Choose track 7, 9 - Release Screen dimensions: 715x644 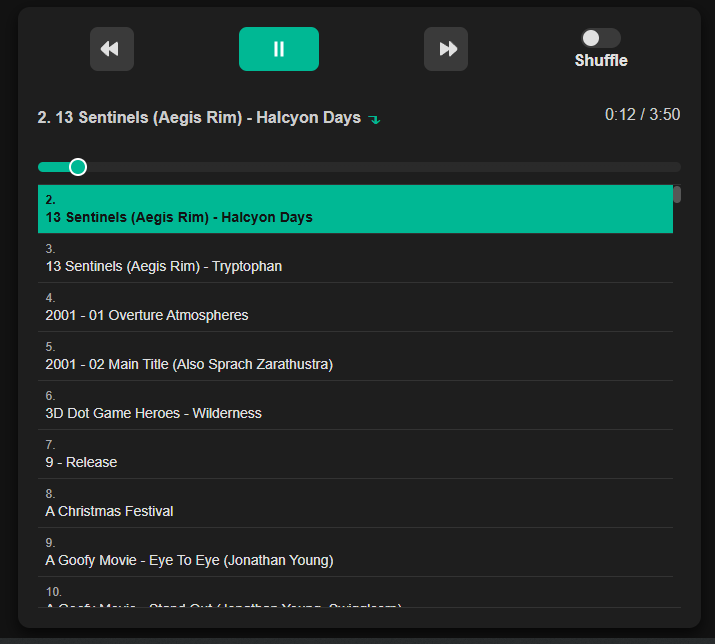click(355, 454)
